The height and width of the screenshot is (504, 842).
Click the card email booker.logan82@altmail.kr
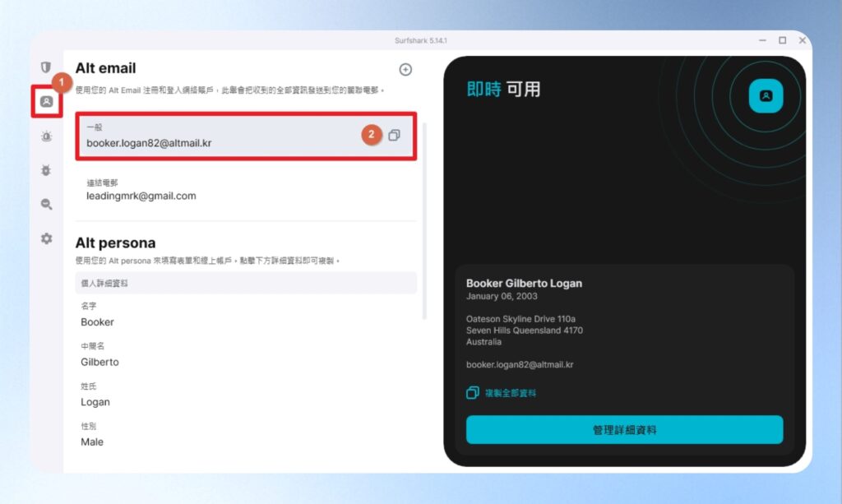520,364
